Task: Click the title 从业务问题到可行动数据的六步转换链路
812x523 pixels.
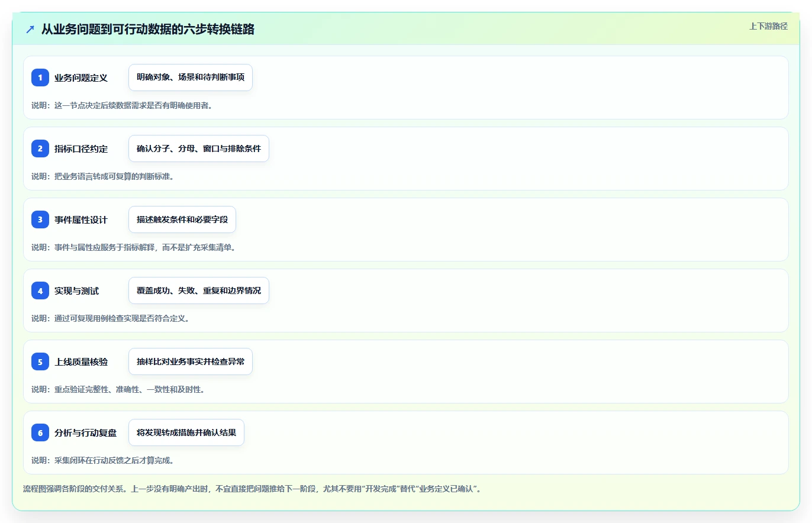Action: pyautogui.click(x=148, y=29)
